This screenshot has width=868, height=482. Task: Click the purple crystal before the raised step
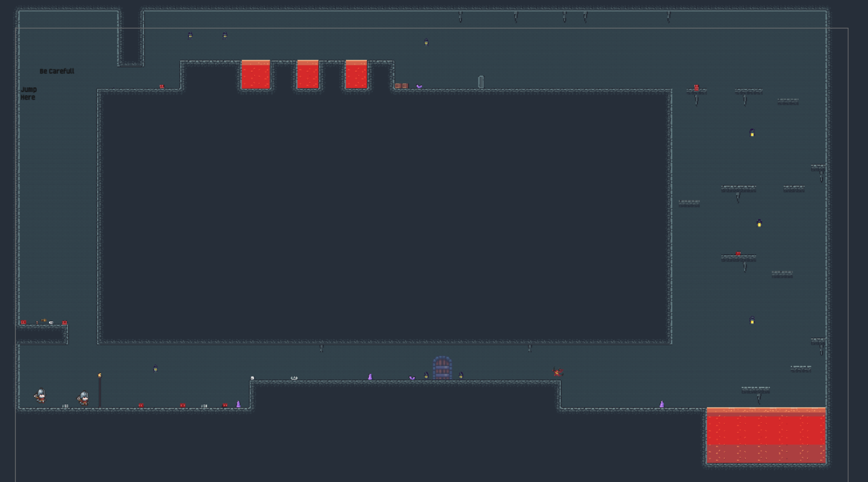[238, 404]
